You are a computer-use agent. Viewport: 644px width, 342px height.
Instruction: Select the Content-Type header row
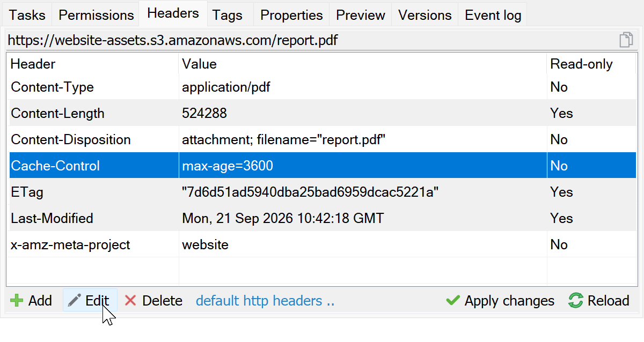coord(323,87)
